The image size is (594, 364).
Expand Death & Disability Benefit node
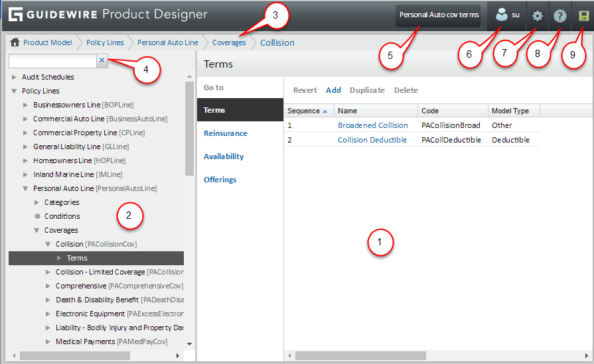48,300
